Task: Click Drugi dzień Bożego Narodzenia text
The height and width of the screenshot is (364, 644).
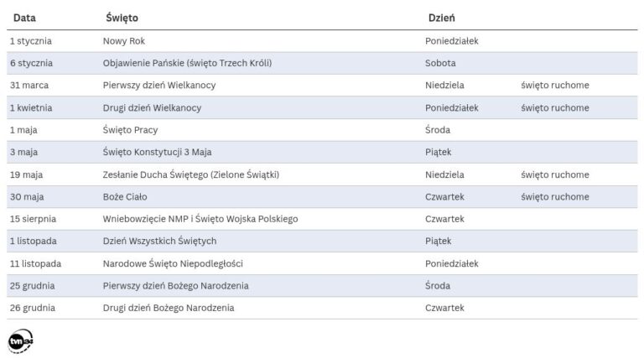Action: coord(168,308)
